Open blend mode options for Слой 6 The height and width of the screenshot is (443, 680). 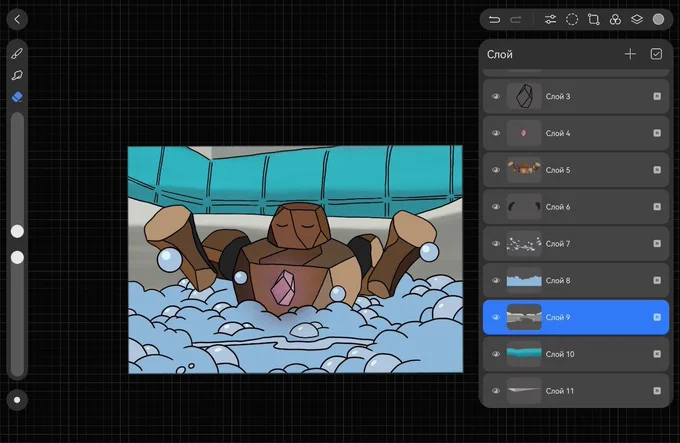(657, 207)
